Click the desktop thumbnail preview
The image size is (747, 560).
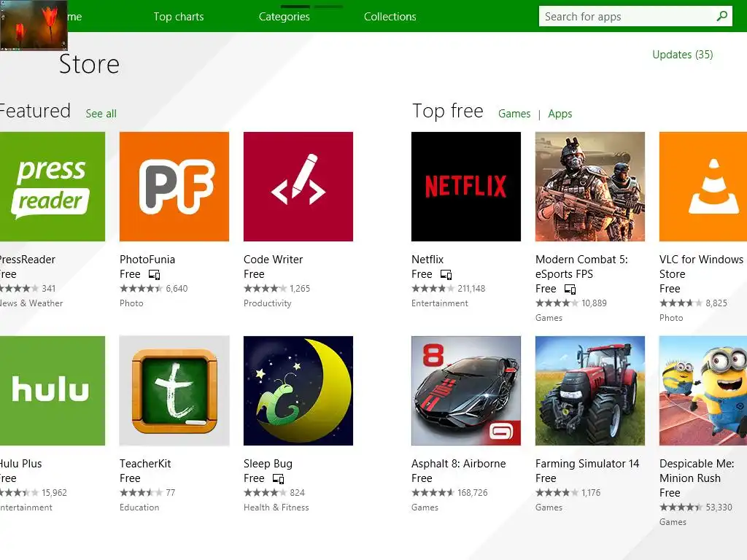point(34,26)
